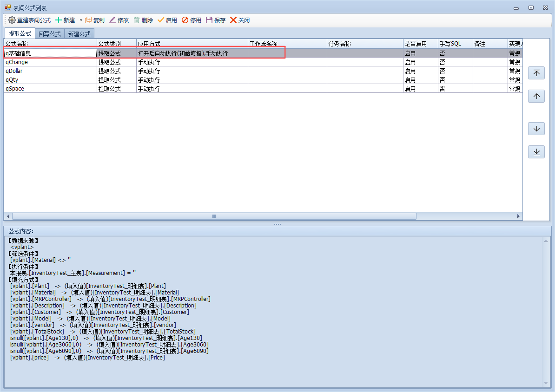Image resolution: width=555 pixels, height=392 pixels.
Task: Select the qSpace formula row
Action: 263,88
